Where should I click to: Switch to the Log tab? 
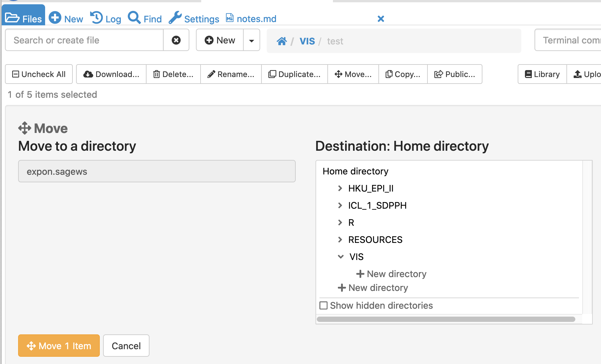pyautogui.click(x=106, y=19)
